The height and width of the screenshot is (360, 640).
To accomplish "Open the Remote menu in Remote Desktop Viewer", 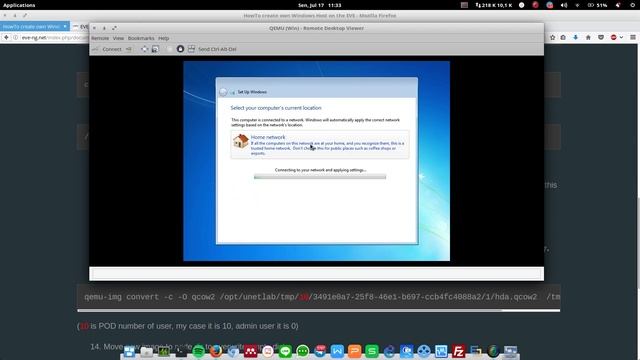I will pos(100,38).
